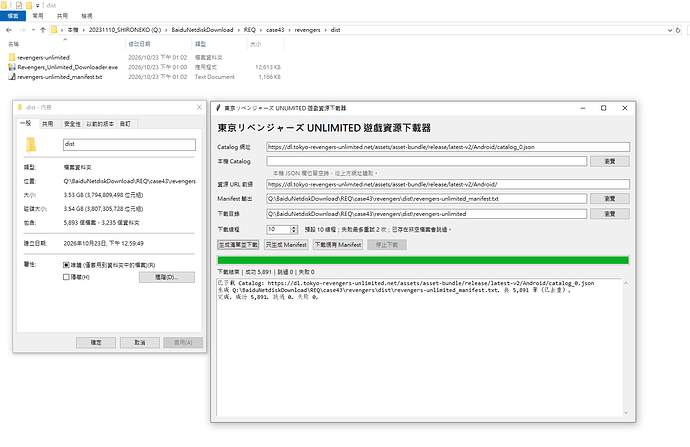690x447 pixels.
Task: Click the forward arrow in File Explorer
Action: (22, 30)
